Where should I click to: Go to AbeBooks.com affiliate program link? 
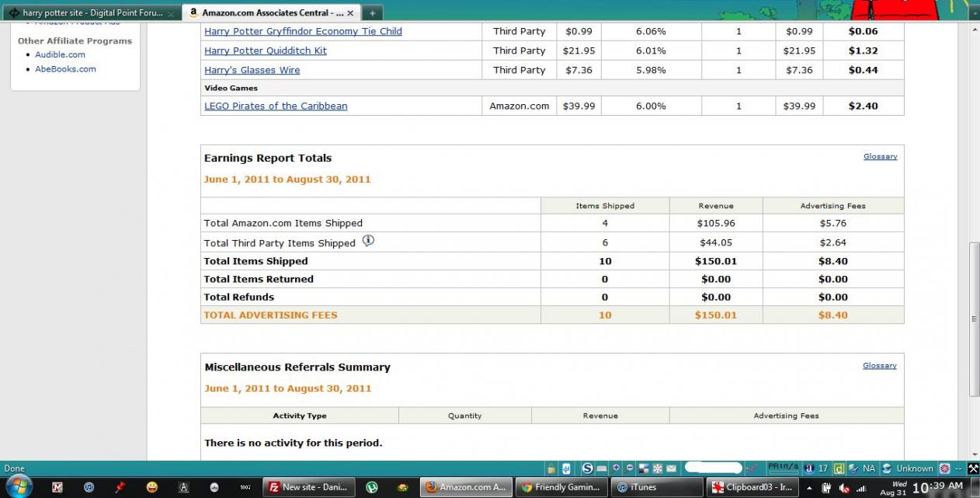[65, 69]
